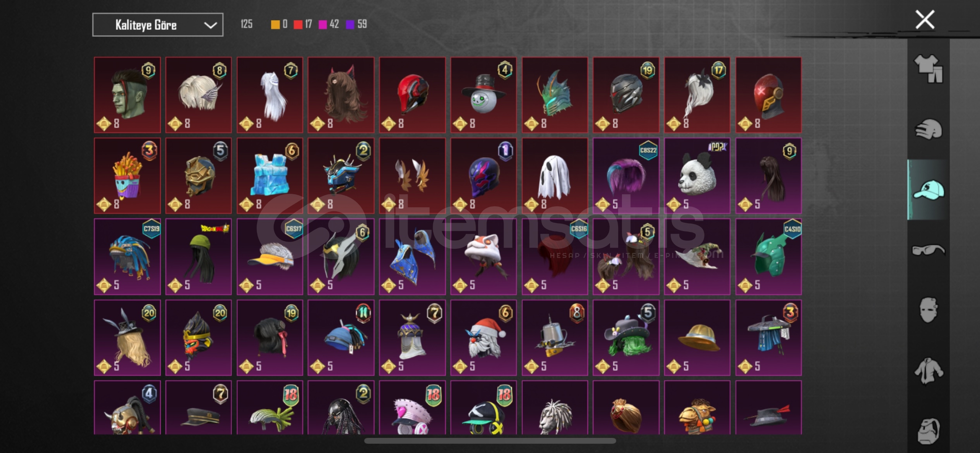The height and width of the screenshot is (453, 980).
Task: Click the horizontal scrollbar at bottom
Action: tap(490, 441)
